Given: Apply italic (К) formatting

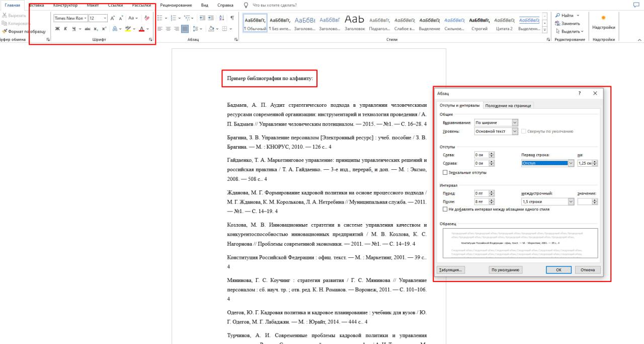Looking at the screenshot, I should (x=65, y=29).
